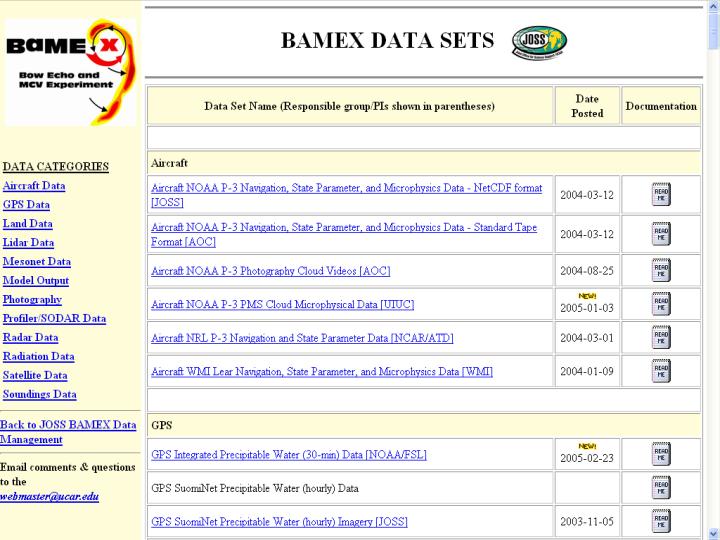Go to Radar Data category
The width and height of the screenshot is (720, 540).
tap(30, 338)
